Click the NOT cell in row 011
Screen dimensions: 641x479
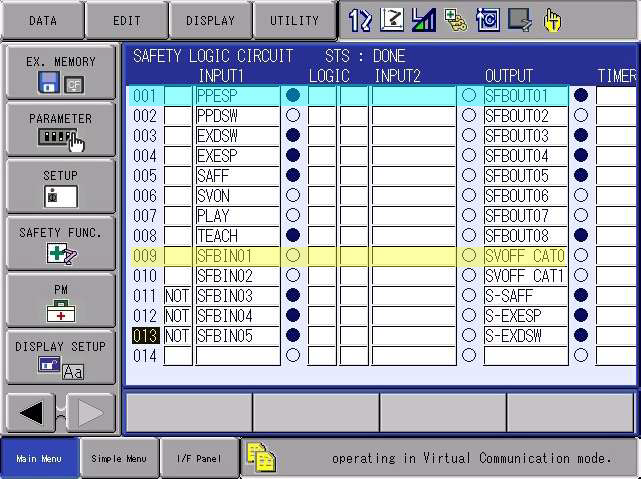pos(178,295)
